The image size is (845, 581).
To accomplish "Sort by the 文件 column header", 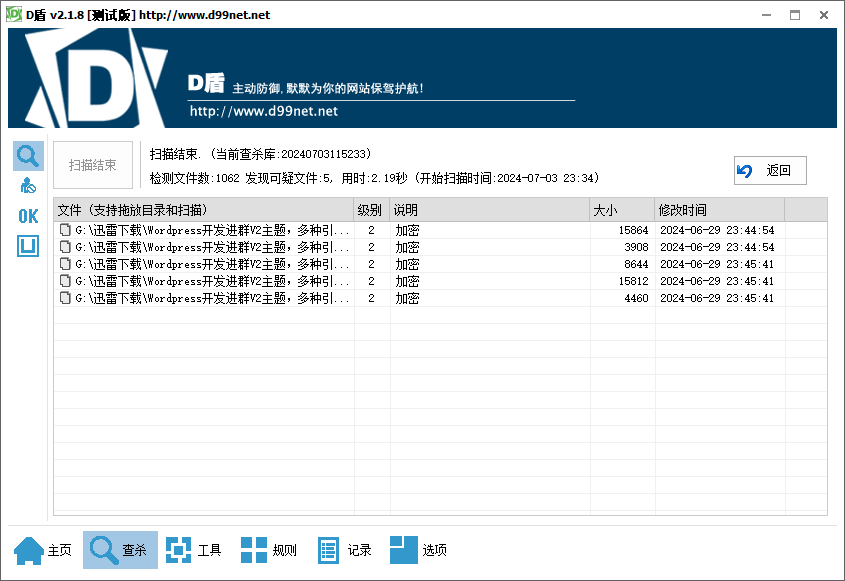I will click(x=204, y=210).
